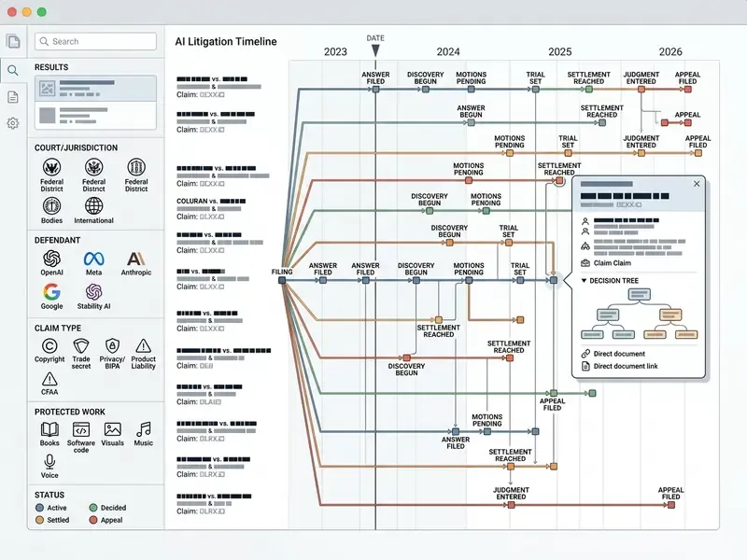The image size is (747, 560).
Task: Filter protected work by Music
Action: (x=144, y=434)
